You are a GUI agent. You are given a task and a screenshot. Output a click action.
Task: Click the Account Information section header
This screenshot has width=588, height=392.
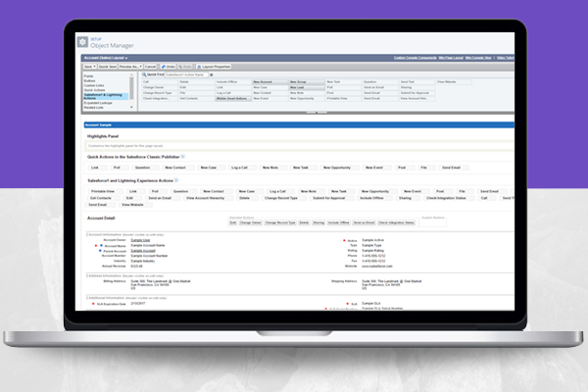point(125,235)
